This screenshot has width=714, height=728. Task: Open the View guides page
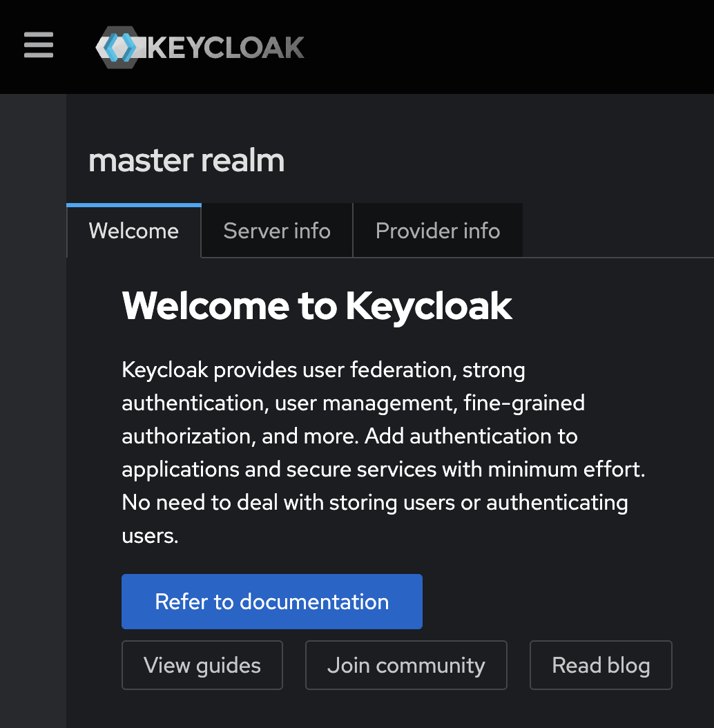pos(202,665)
